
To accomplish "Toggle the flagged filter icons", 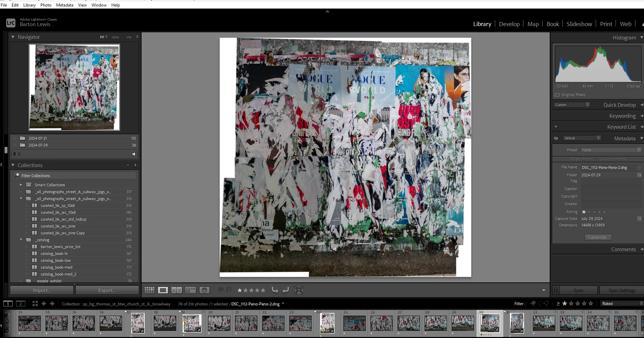I will click(x=540, y=303).
